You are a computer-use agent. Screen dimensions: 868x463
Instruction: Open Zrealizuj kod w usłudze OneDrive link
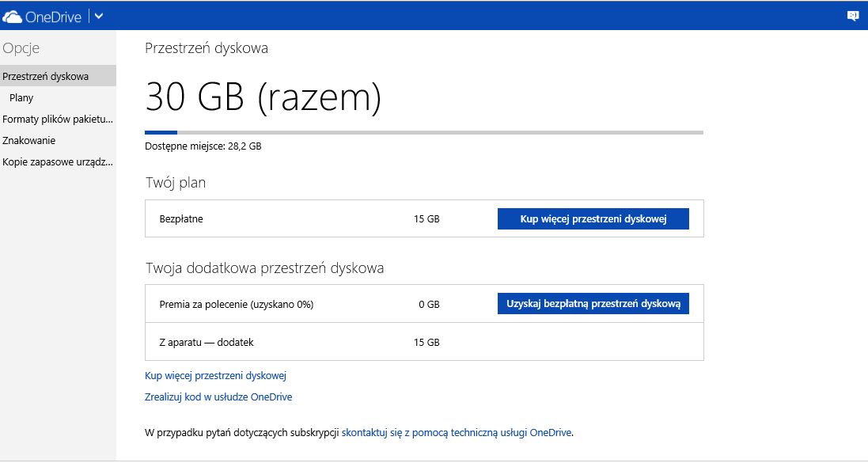tap(218, 397)
